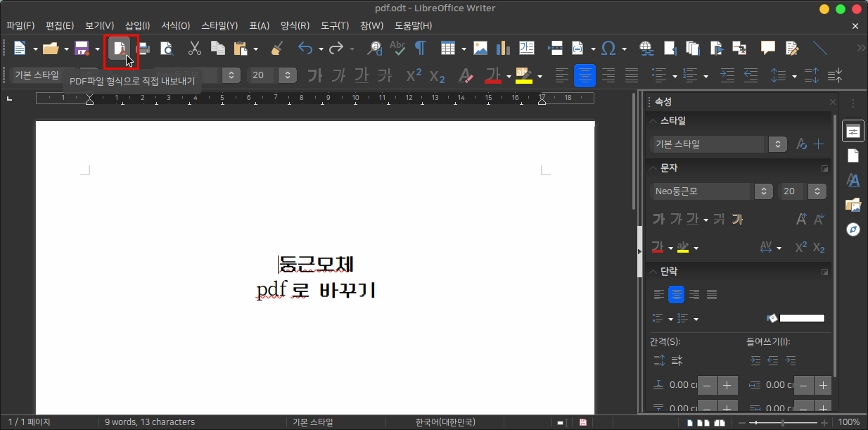Open the Gallery panel in sidebar
868x430 pixels.
point(853,205)
